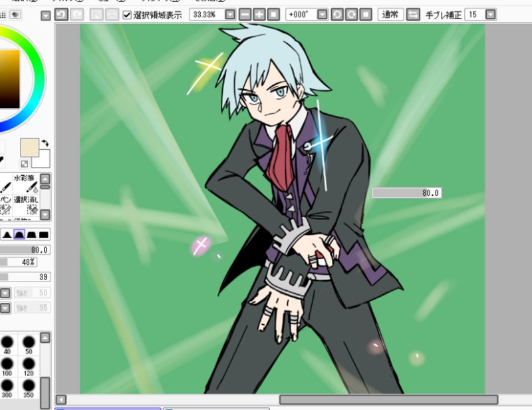
Task: Click the 強さ 95 value field
Action: 31,307
